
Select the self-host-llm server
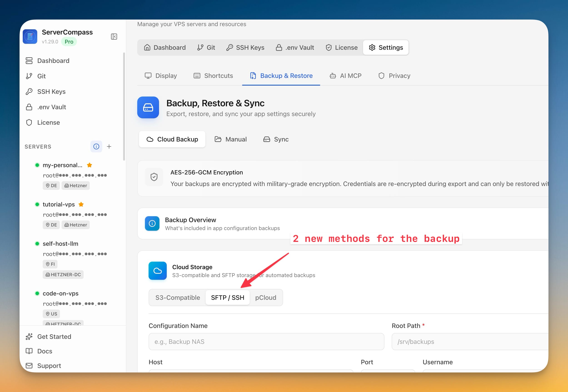pos(60,244)
